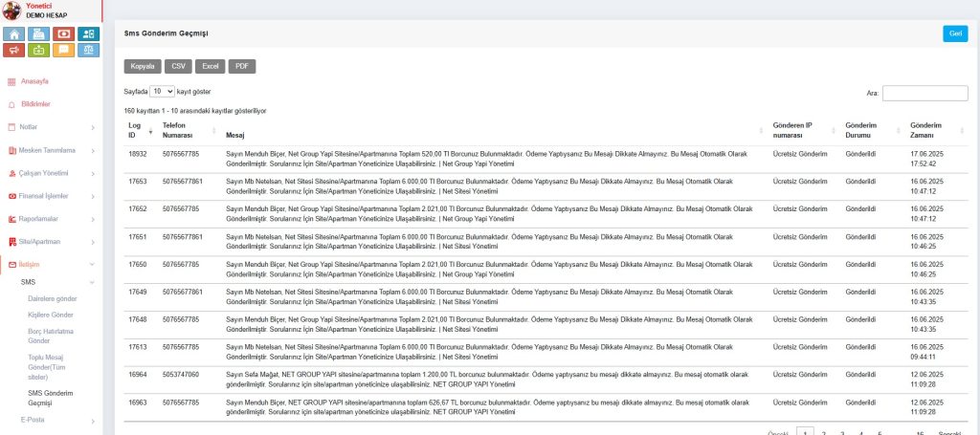Click the home icon tile
This screenshot has height=435, width=980.
[x=15, y=33]
